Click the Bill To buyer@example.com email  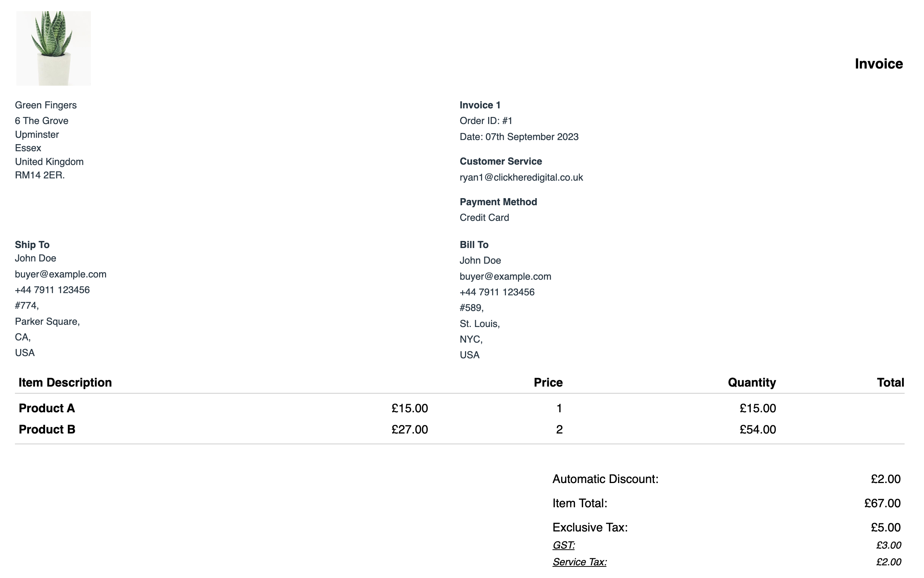[506, 276]
